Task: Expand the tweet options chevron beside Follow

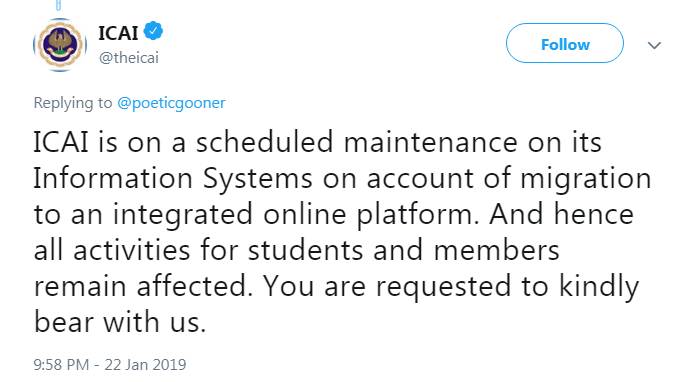Action: 654,45
